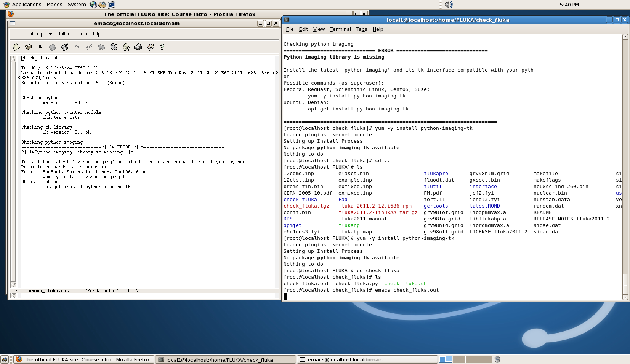Click the clock showing 5:40 PM
The height and width of the screenshot is (364, 630).
[x=569, y=5]
